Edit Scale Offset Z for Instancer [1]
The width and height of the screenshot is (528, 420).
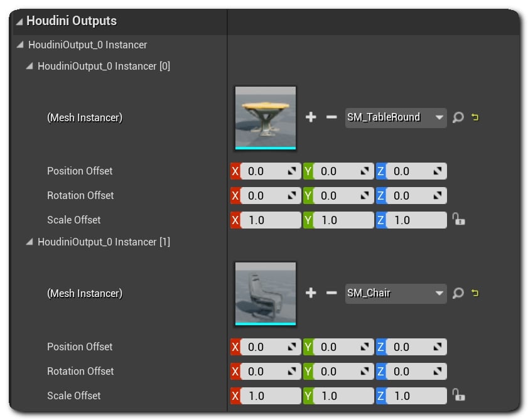click(x=416, y=396)
